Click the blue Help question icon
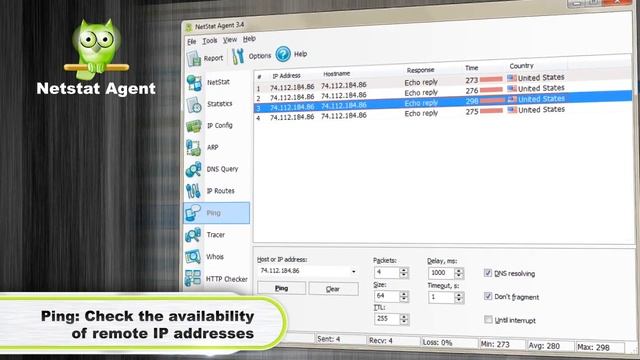The width and height of the screenshot is (640, 360). click(283, 54)
